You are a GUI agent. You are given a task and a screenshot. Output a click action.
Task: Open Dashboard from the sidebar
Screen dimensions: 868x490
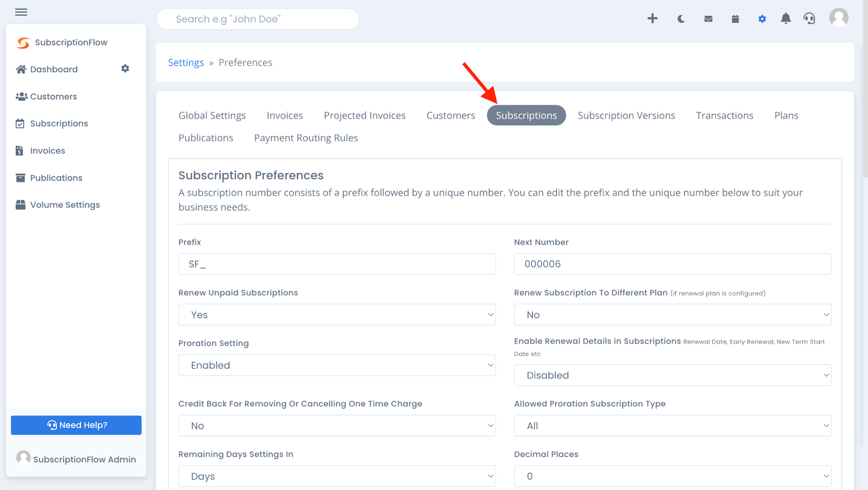pyautogui.click(x=54, y=69)
